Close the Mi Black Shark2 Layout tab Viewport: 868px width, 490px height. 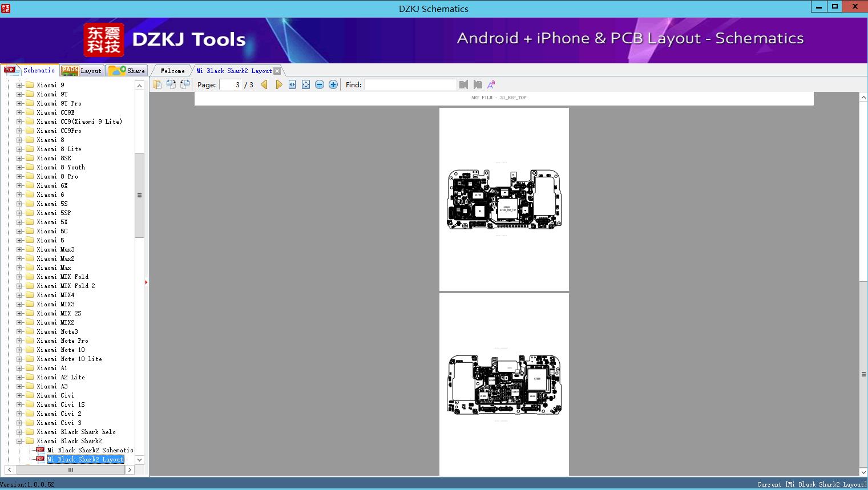click(277, 71)
